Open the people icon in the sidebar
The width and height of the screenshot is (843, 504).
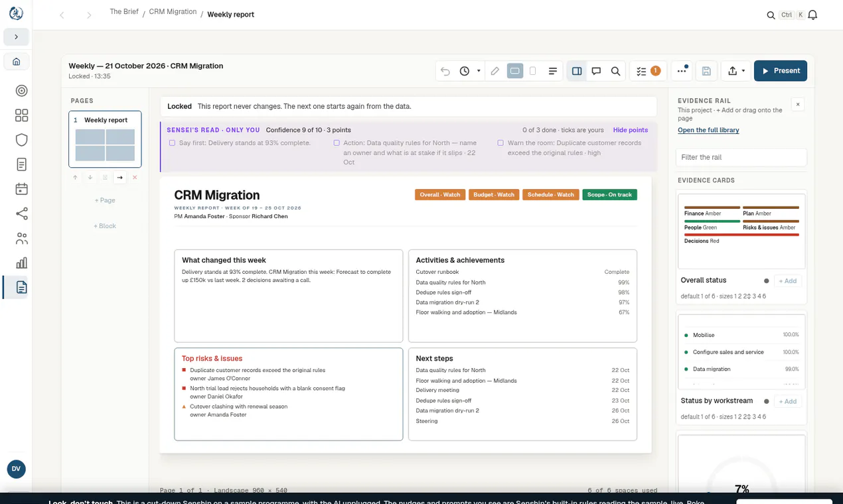click(x=22, y=238)
